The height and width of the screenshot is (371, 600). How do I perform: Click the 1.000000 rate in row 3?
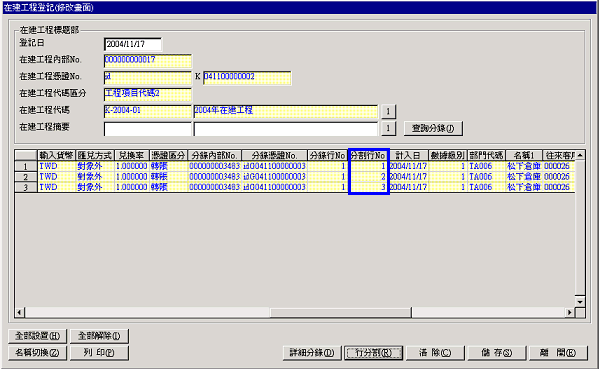pyautogui.click(x=132, y=187)
